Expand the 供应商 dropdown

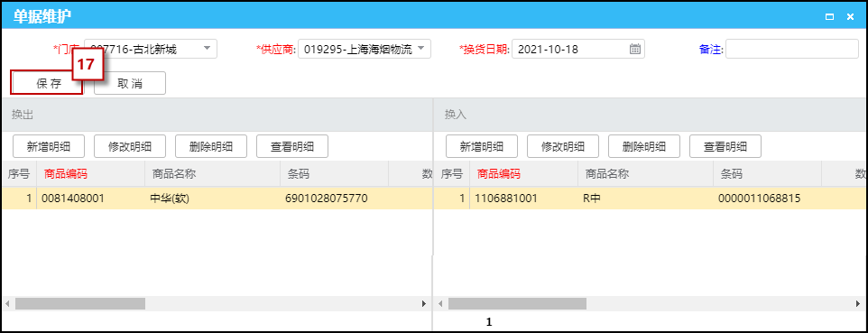420,48
